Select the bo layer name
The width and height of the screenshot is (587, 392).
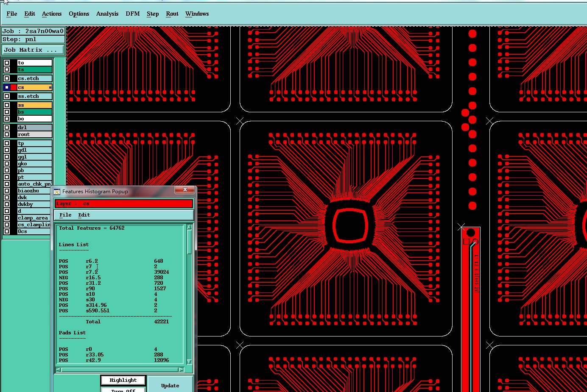(x=34, y=119)
